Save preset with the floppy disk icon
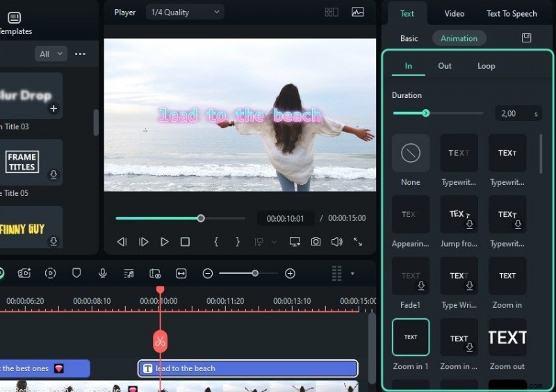 [x=526, y=38]
